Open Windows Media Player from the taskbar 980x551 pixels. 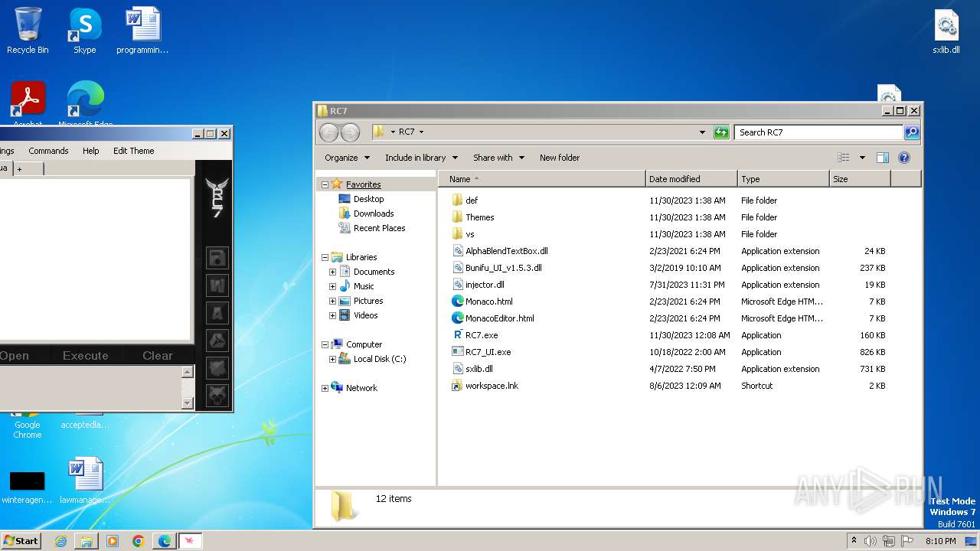[113, 541]
